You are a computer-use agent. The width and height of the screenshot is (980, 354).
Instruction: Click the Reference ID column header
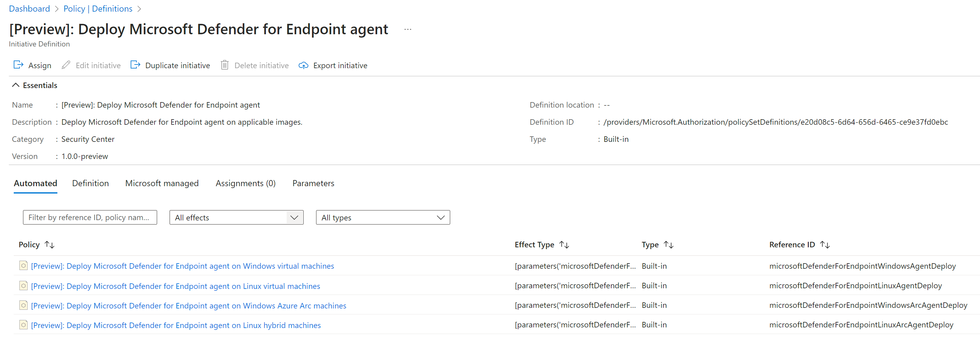point(792,245)
